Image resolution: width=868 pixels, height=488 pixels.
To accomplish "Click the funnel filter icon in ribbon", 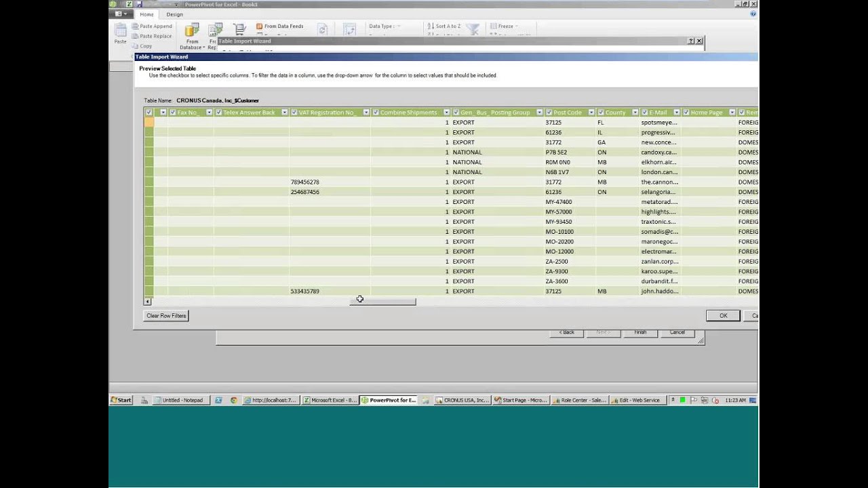I will click(x=473, y=30).
